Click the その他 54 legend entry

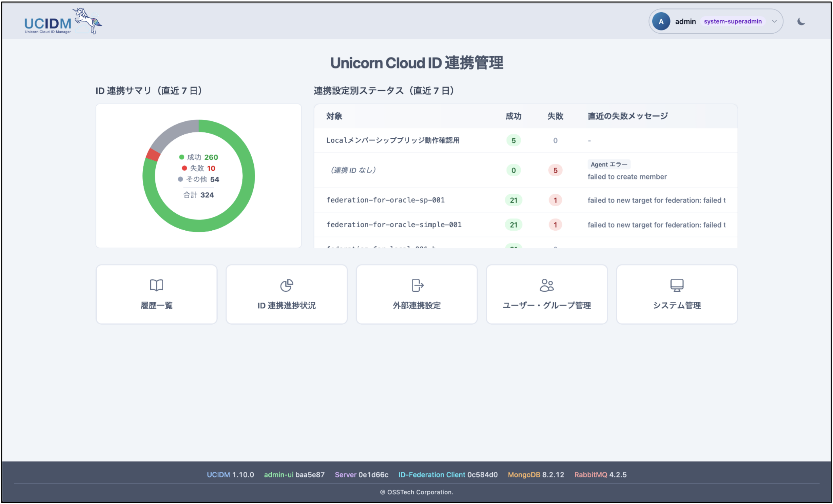[198, 179]
